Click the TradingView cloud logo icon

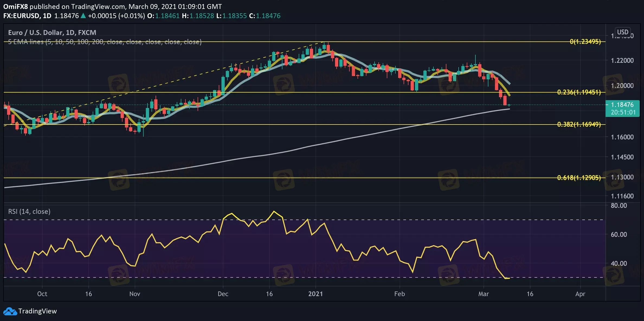point(10,311)
